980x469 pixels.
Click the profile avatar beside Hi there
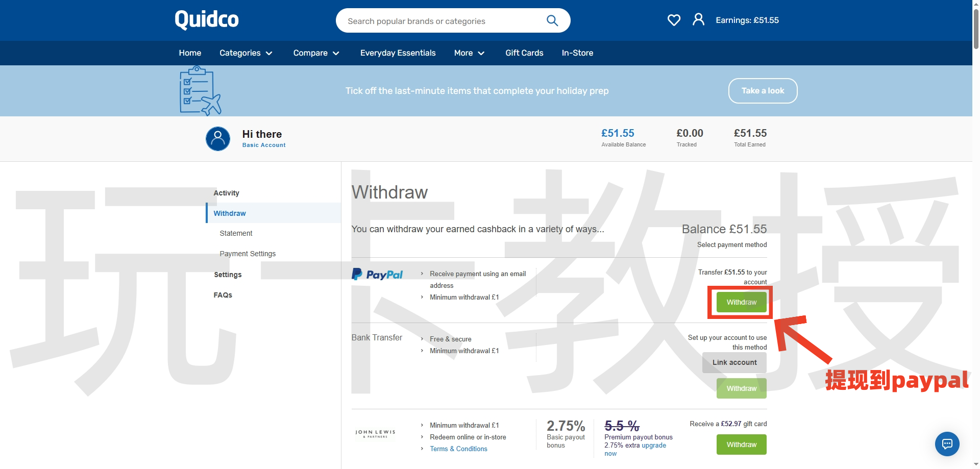click(218, 139)
